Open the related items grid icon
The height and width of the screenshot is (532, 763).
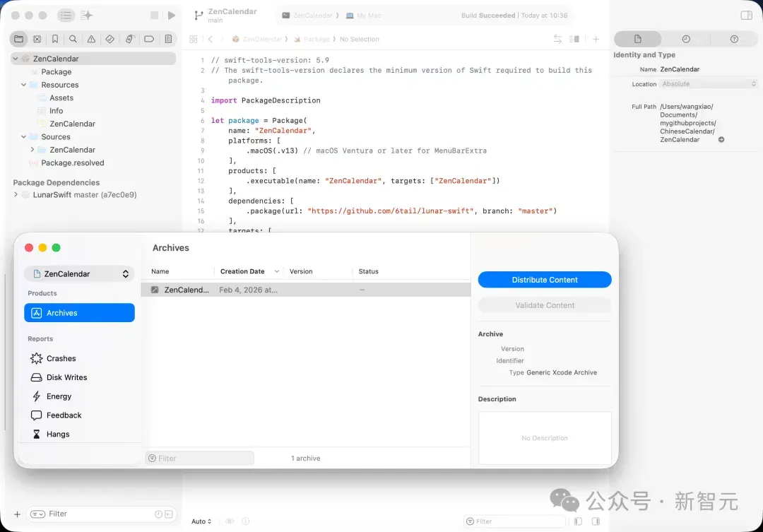[x=193, y=39]
